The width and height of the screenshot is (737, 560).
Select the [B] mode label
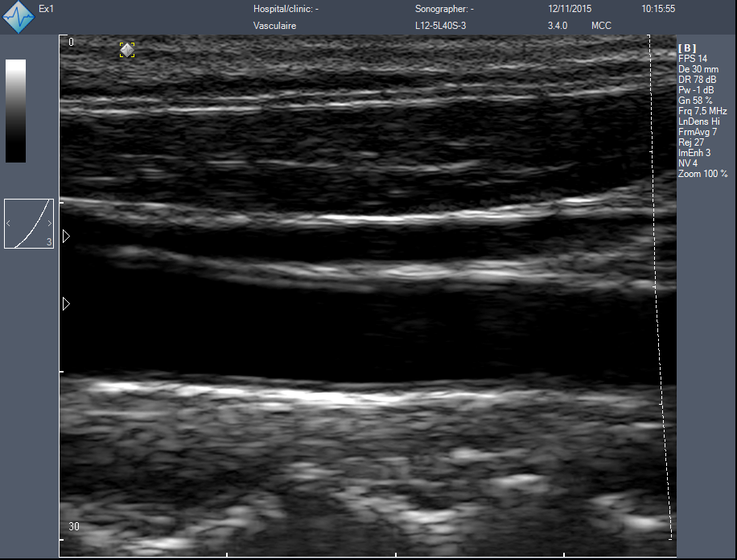[x=687, y=48]
